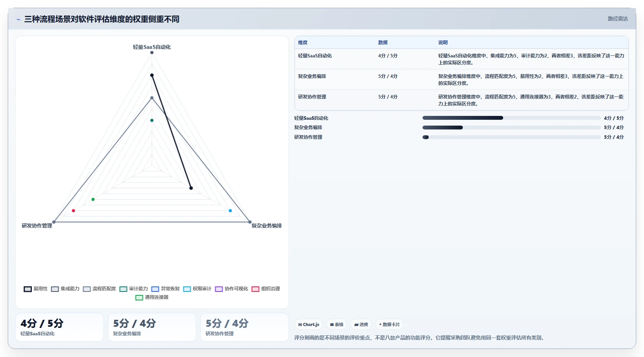Click the 三种流程场景 panel title text

(102, 19)
